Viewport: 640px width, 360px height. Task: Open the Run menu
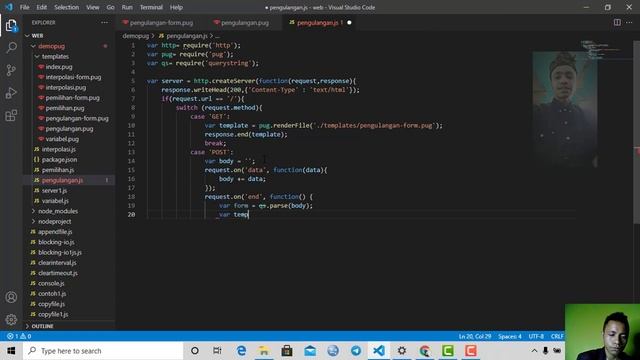127,7
